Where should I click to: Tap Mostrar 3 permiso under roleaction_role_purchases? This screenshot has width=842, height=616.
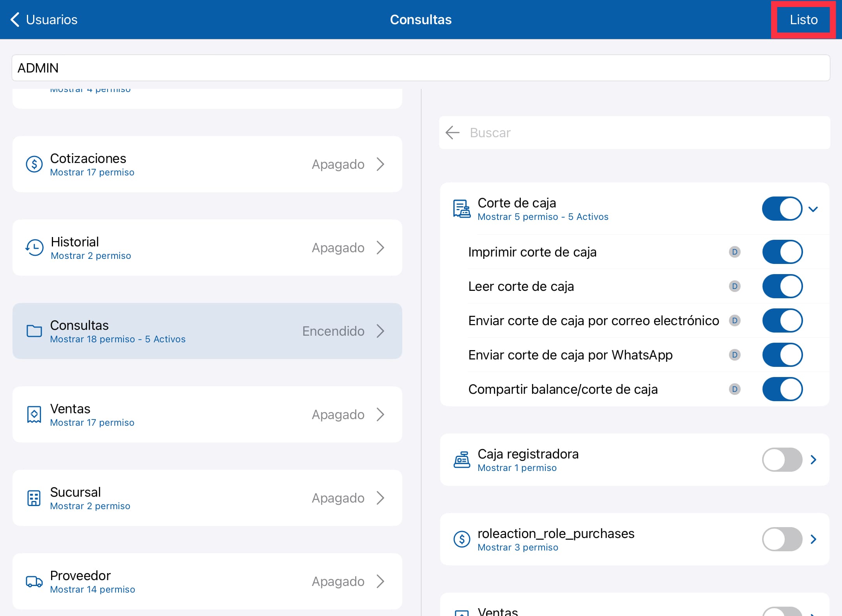click(518, 547)
